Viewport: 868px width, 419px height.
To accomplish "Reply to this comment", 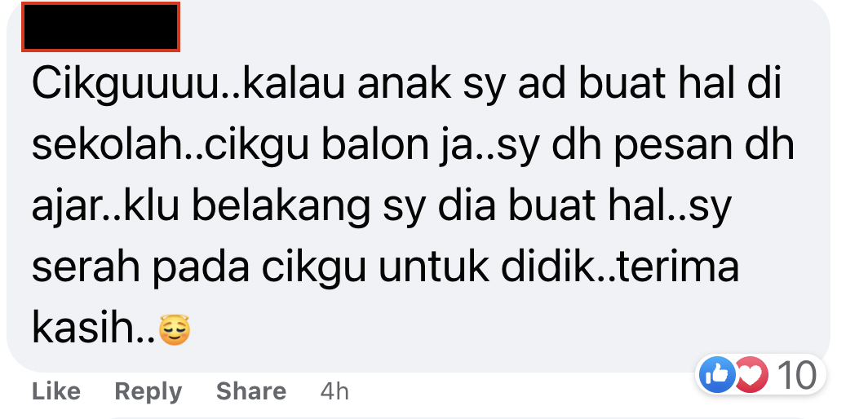I will pyautogui.click(x=148, y=392).
